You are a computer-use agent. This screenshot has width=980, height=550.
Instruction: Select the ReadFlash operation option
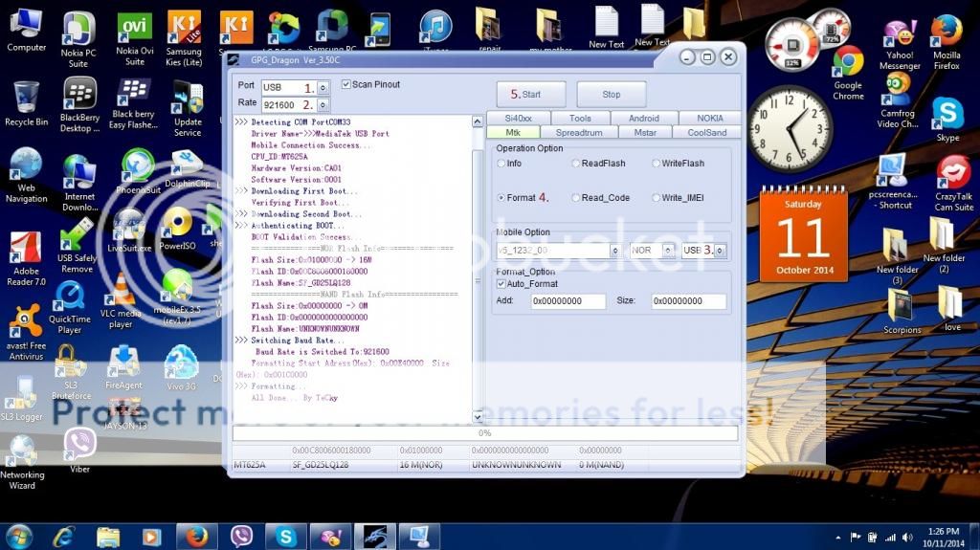pos(577,164)
